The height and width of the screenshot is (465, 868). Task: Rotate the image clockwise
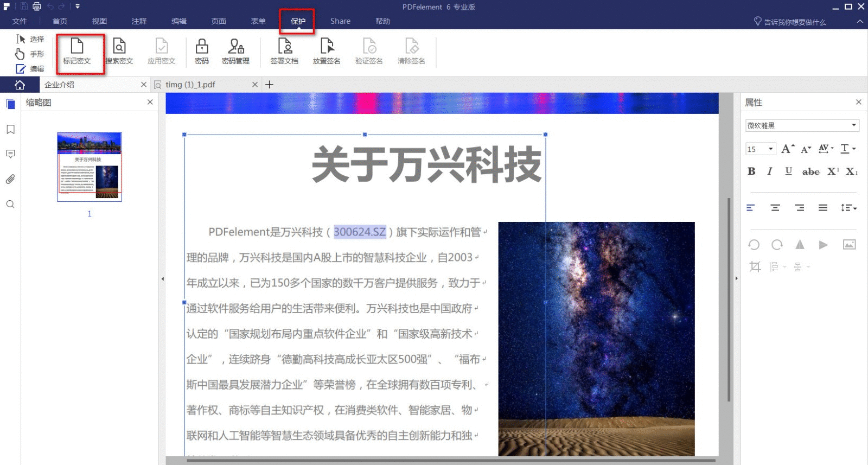pyautogui.click(x=777, y=245)
